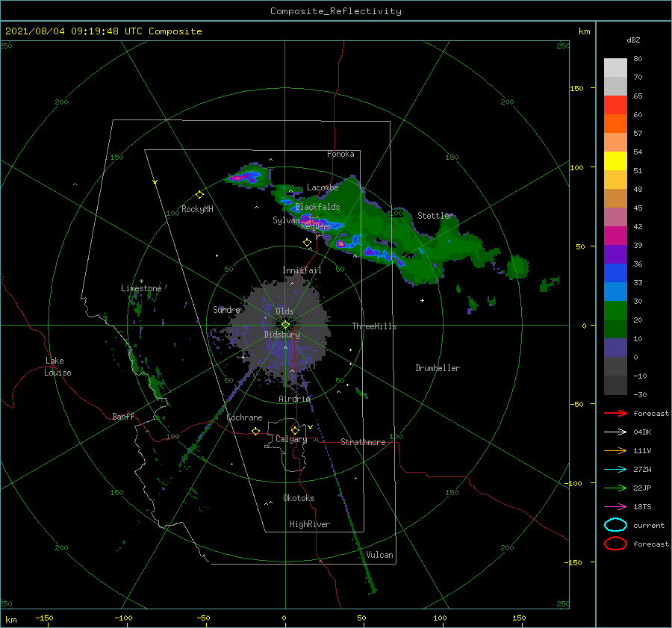Click the green 22JP arrow in the legend

click(x=615, y=488)
